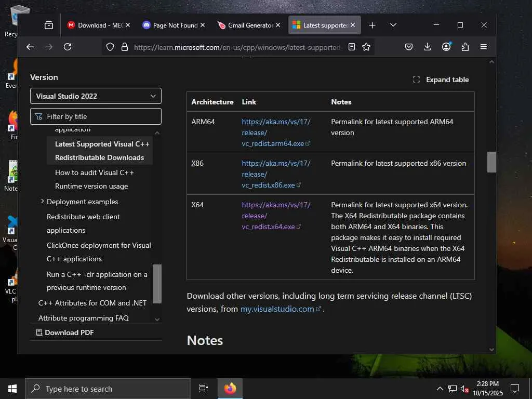Click Expand table button

(x=441, y=79)
